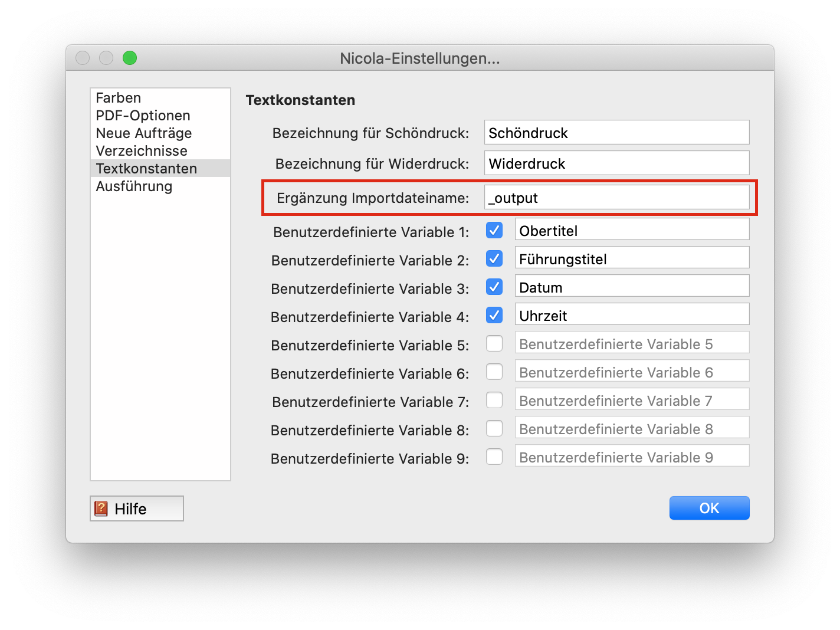
Task: Open PDF-Optionen settings category
Action: [x=160, y=115]
